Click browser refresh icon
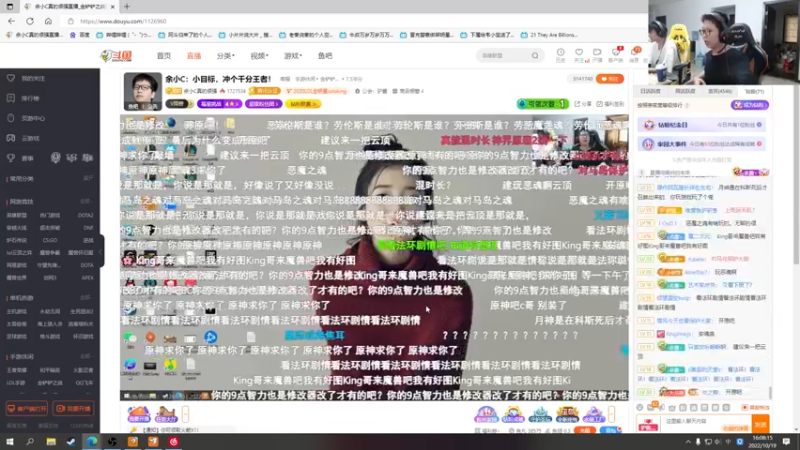The height and width of the screenshot is (450, 800). (x=30, y=21)
